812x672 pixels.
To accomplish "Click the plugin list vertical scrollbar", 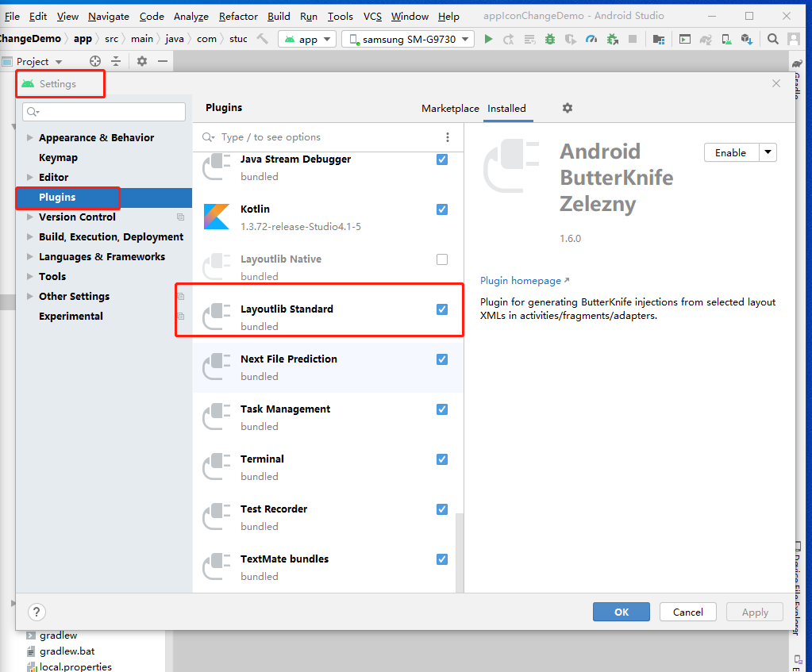I will coord(460,552).
